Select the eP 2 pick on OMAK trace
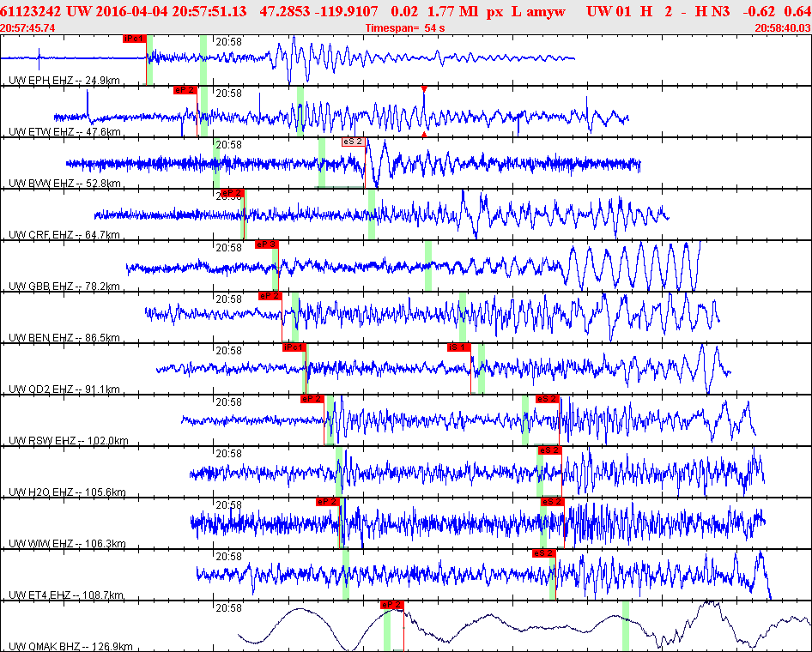The width and height of the screenshot is (812, 652). pyautogui.click(x=391, y=605)
